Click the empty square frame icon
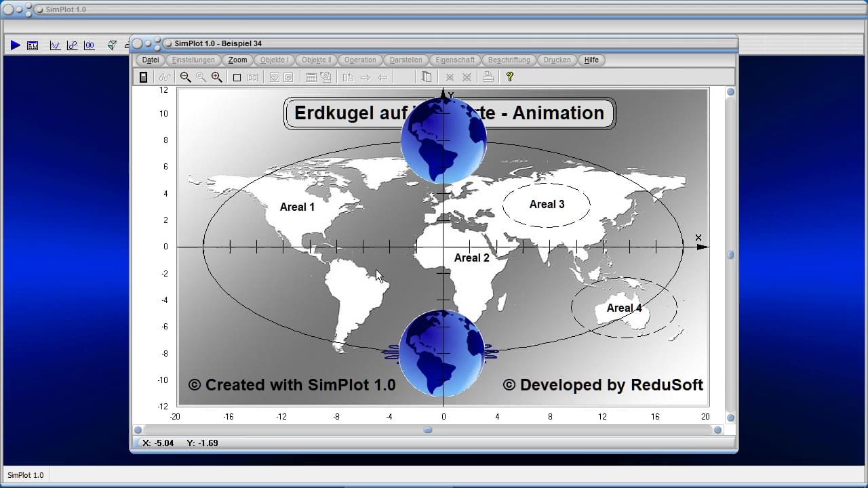868x488 pixels. click(237, 77)
